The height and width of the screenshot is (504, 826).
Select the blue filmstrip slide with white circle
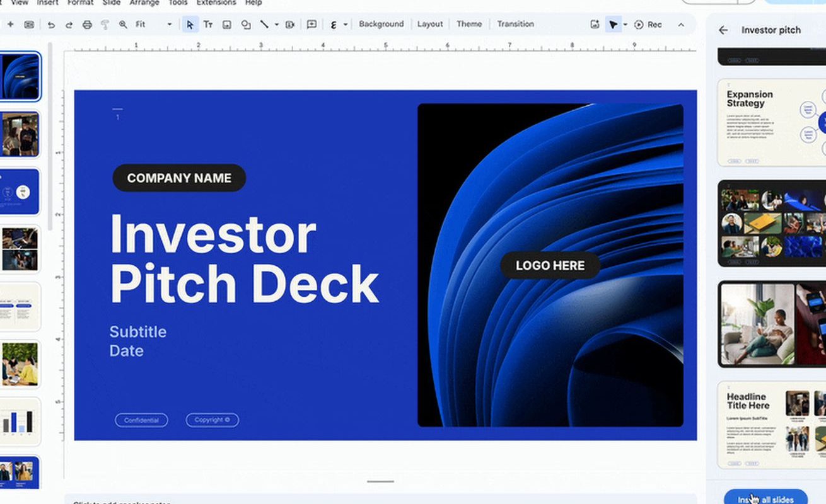20,192
